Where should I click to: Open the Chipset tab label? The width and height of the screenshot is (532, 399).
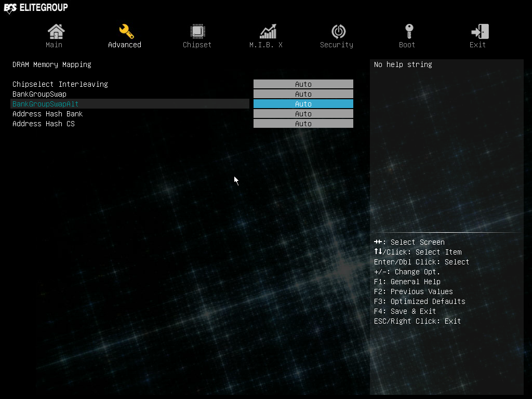tap(197, 45)
